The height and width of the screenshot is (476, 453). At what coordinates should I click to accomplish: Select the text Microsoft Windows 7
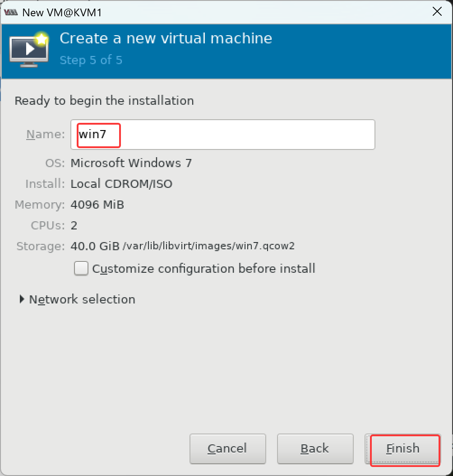[x=131, y=163]
